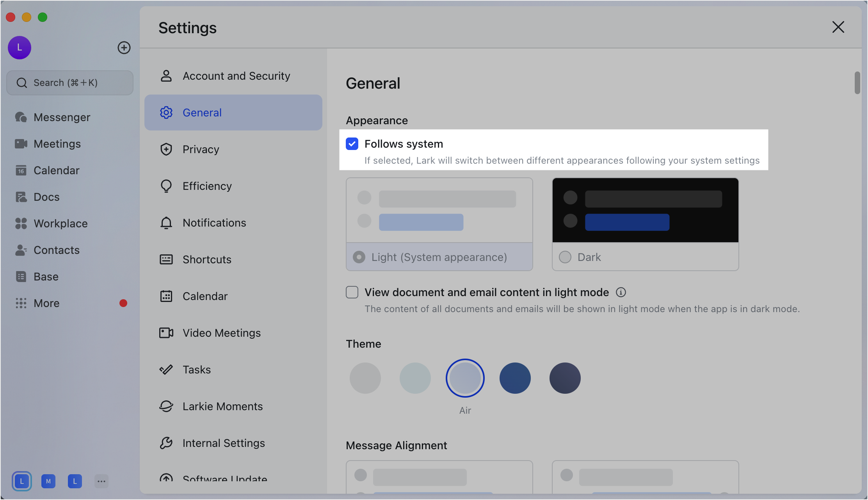Viewport: 868px width, 500px height.
Task: Enable View document and email content in light mode
Action: [352, 292]
